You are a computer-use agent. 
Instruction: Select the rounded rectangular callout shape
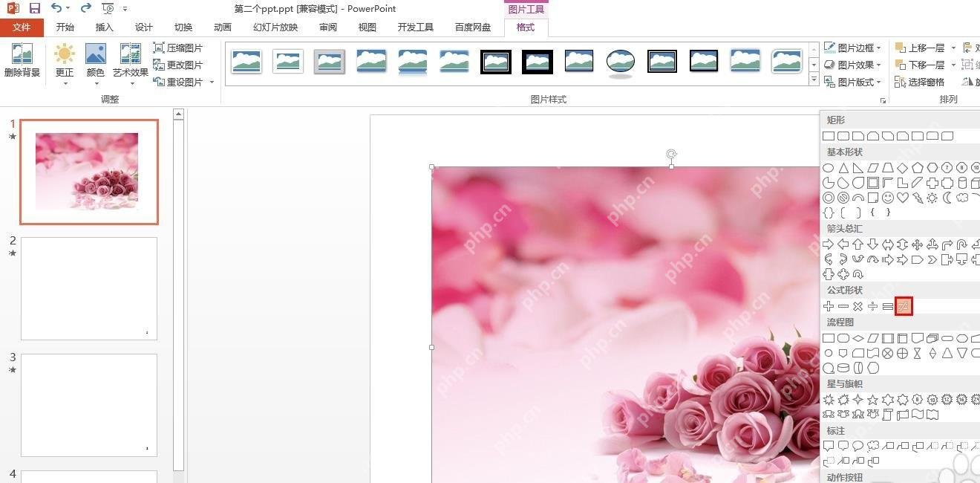(x=843, y=446)
